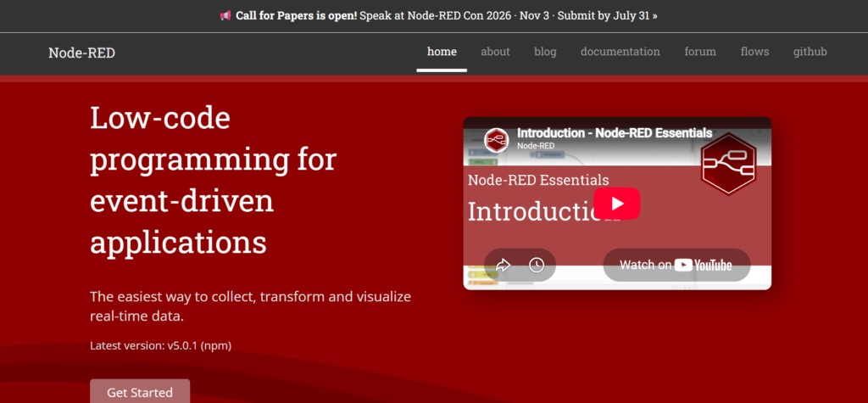The image size is (868, 403).
Task: Visit the github nav link
Action: 810,52
